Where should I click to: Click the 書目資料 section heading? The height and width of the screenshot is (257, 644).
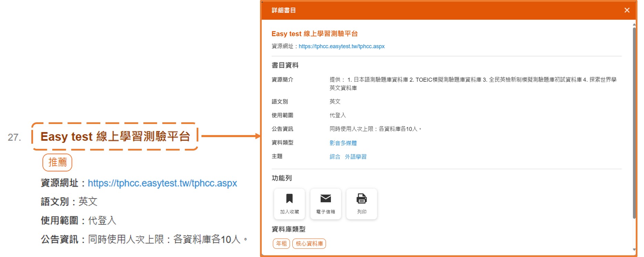(285, 65)
